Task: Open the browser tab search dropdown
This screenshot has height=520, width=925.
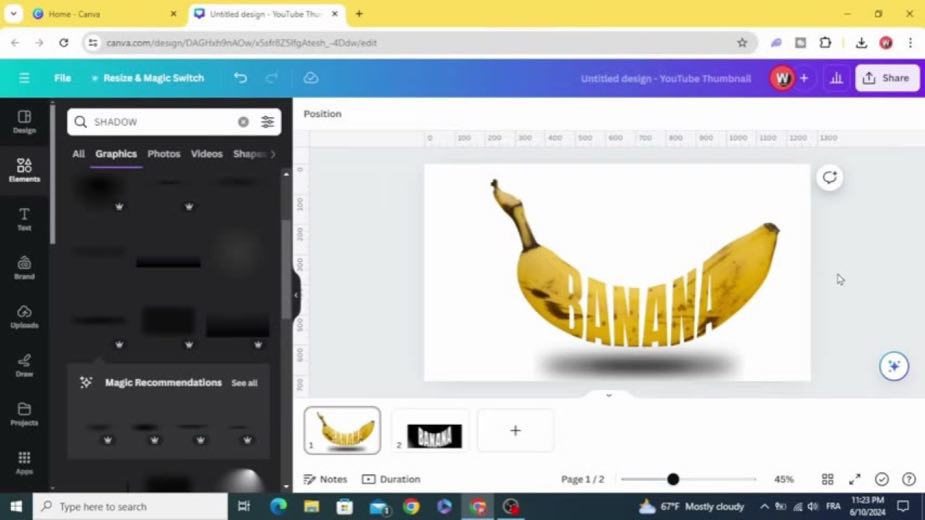Action: (13, 14)
